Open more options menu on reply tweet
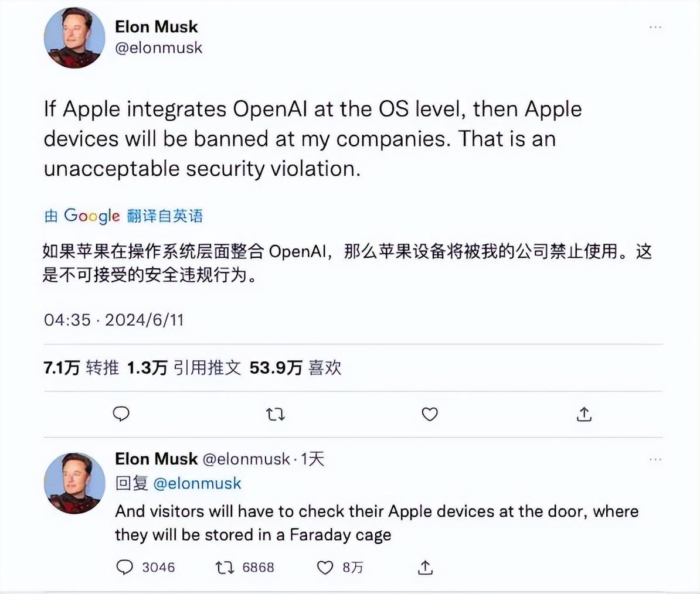 coord(655,459)
